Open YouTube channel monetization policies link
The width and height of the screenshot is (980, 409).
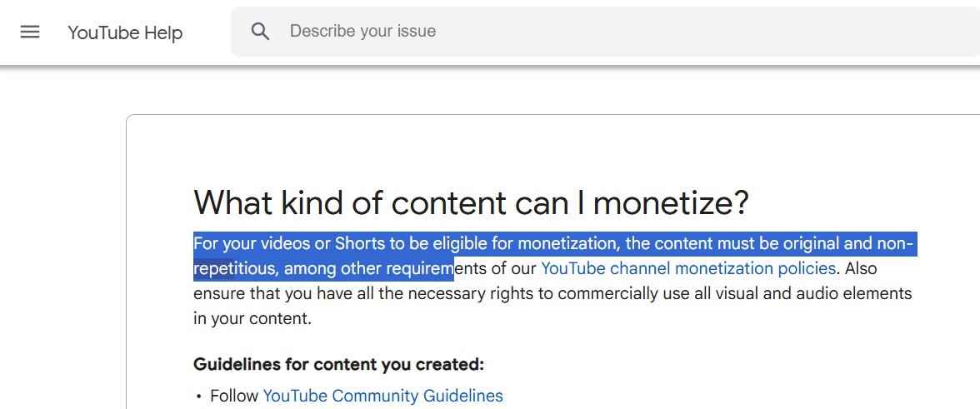point(688,268)
